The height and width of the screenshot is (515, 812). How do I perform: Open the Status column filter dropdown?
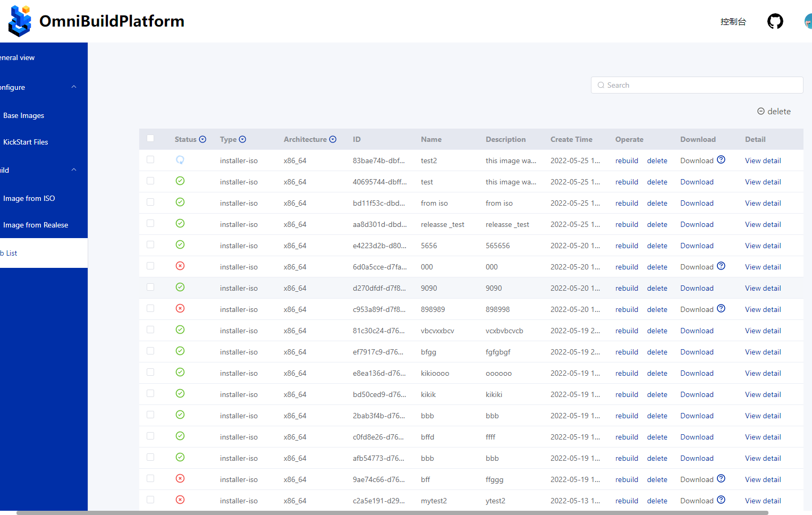(202, 139)
